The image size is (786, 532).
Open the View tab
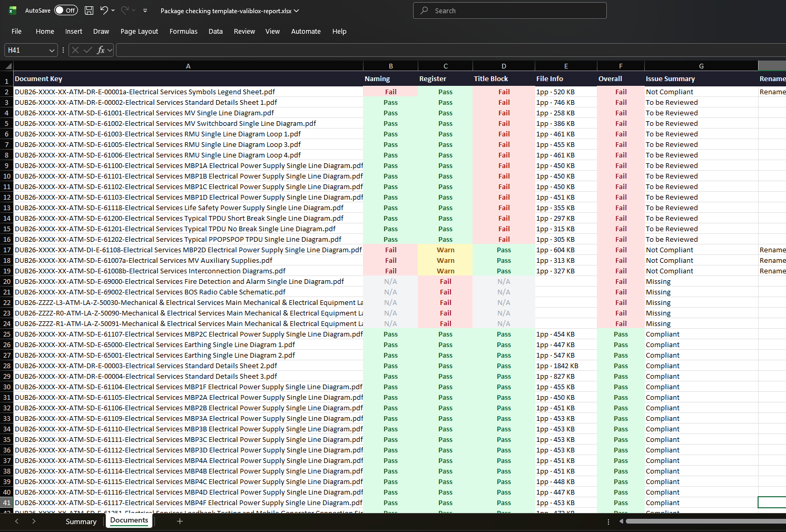pyautogui.click(x=272, y=32)
